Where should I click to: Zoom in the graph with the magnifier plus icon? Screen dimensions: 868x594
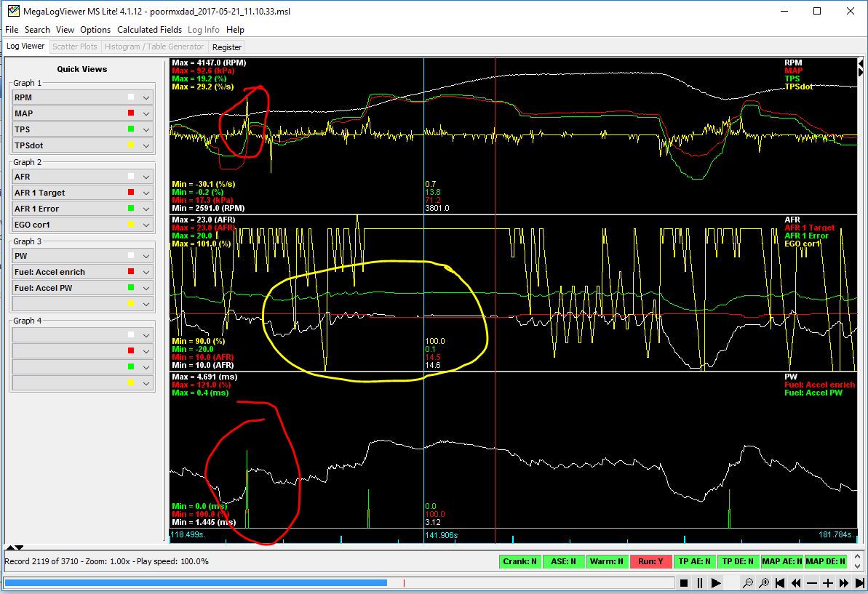[x=764, y=583]
